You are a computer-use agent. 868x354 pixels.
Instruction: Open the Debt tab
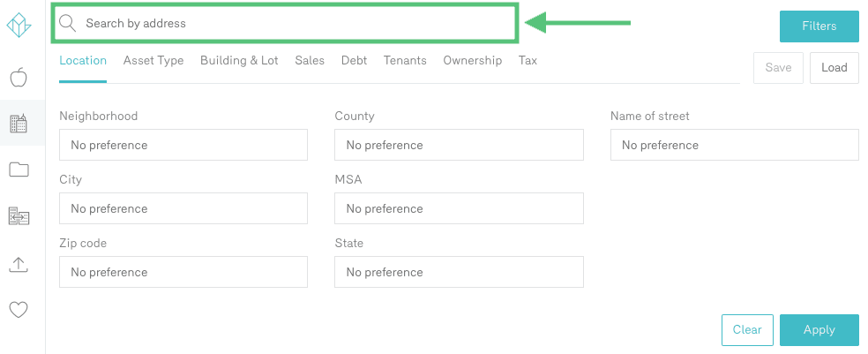point(354,61)
